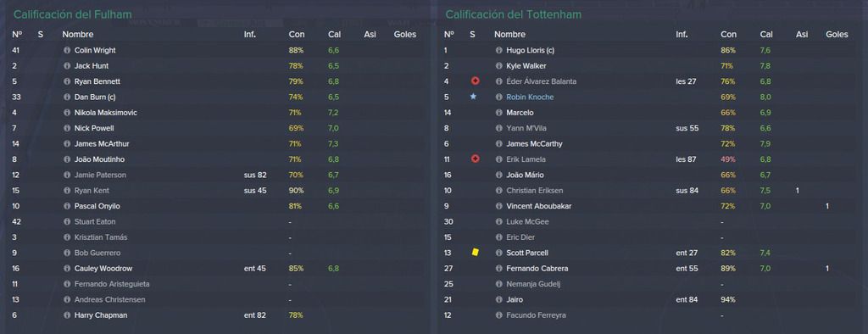Image resolution: width=868 pixels, height=334 pixels.
Task: Sort Fulham table by Cal column
Action: [x=334, y=35]
